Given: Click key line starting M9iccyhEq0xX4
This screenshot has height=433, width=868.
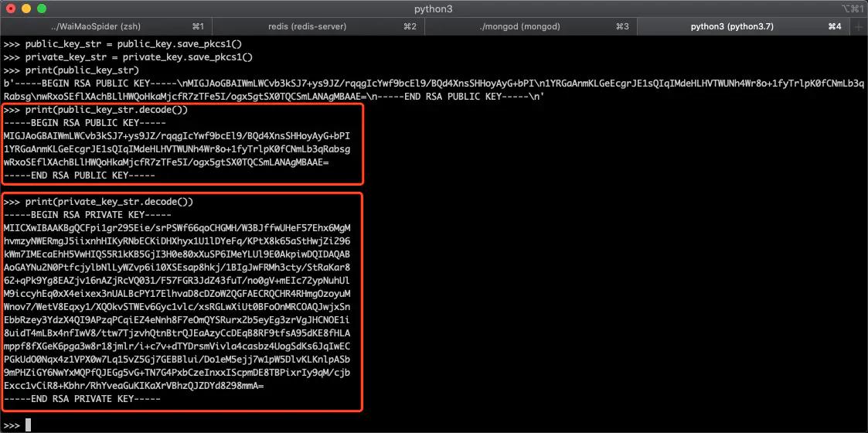Looking at the screenshot, I should tap(176, 294).
